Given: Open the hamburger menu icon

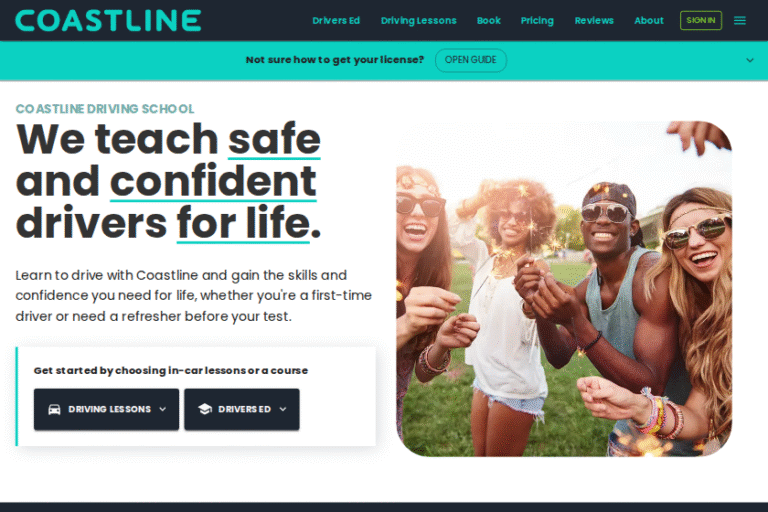Looking at the screenshot, I should [x=740, y=21].
